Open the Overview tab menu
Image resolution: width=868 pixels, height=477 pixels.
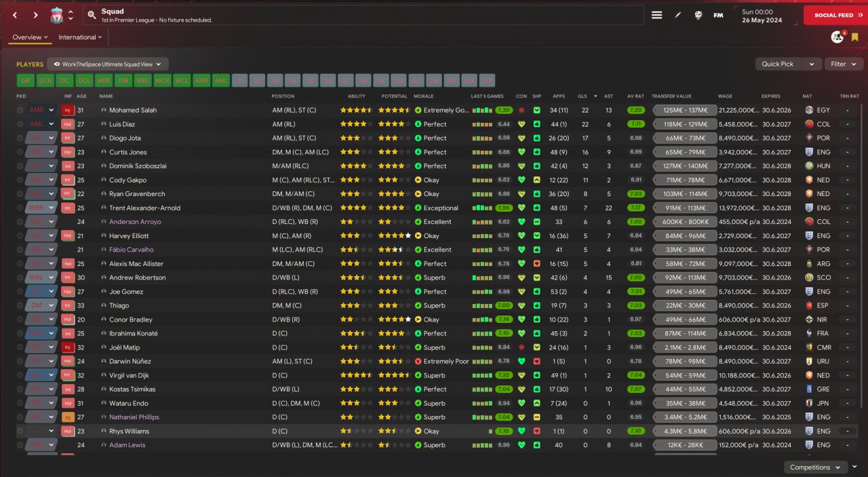click(x=30, y=37)
